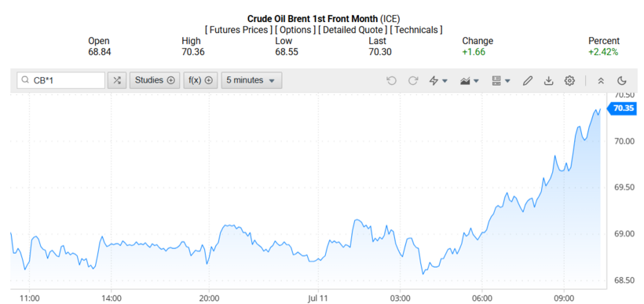644x304 pixels.
Task: Open chart settings gear
Action: pyautogui.click(x=569, y=81)
